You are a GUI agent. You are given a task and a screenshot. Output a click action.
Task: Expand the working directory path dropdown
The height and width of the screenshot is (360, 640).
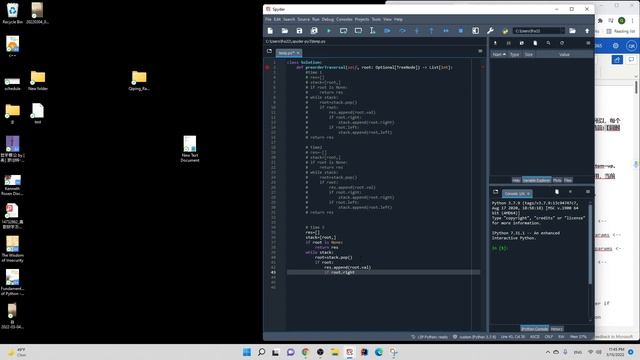click(562, 31)
